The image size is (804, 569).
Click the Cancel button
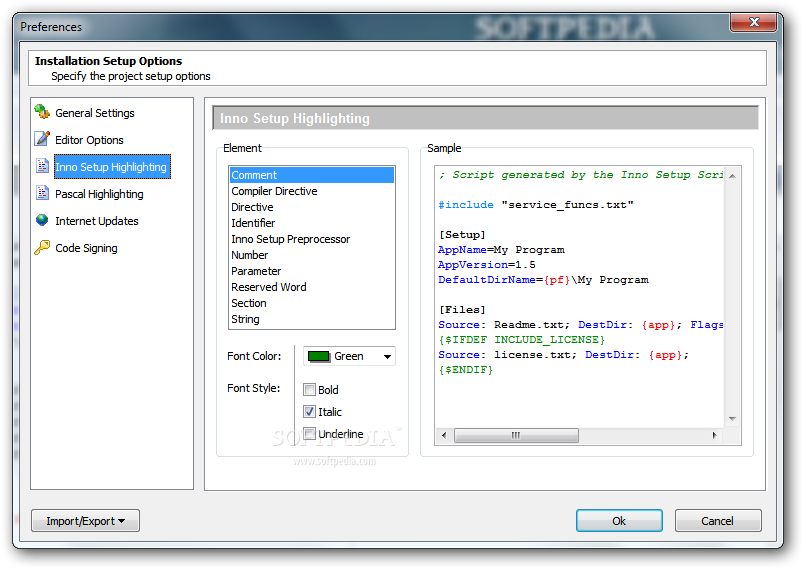coord(718,521)
